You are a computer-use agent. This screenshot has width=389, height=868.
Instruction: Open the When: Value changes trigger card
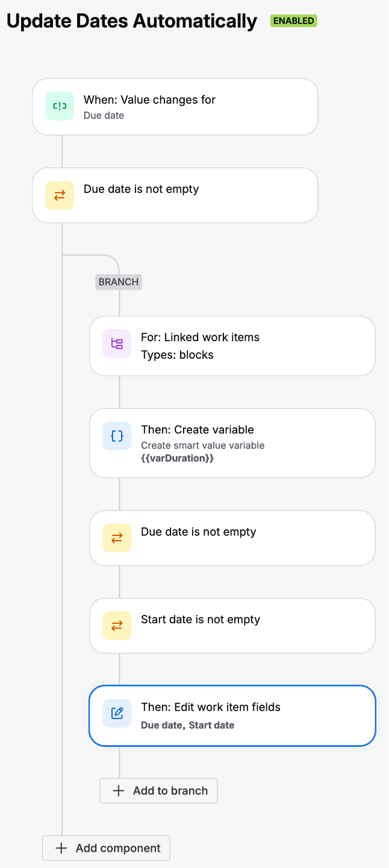pyautogui.click(x=175, y=107)
